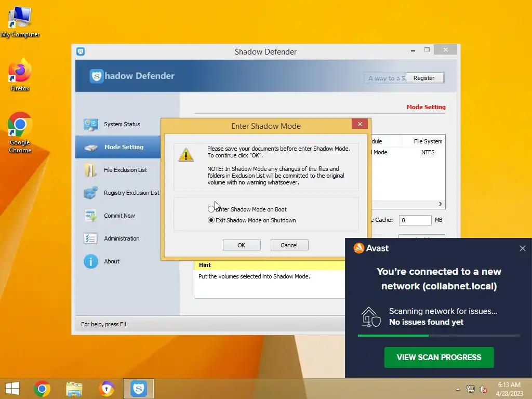The width and height of the screenshot is (532, 399).
Task: Click the network scanning house icon
Action: (371, 317)
